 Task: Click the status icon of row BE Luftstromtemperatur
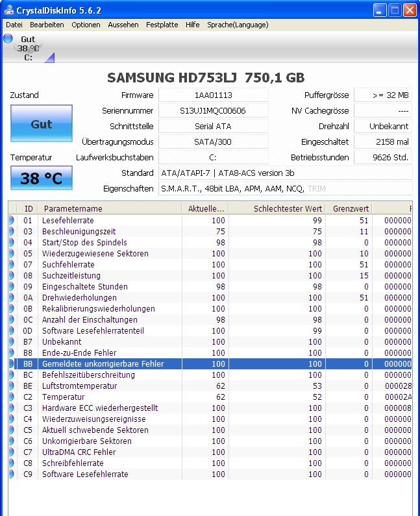point(12,386)
